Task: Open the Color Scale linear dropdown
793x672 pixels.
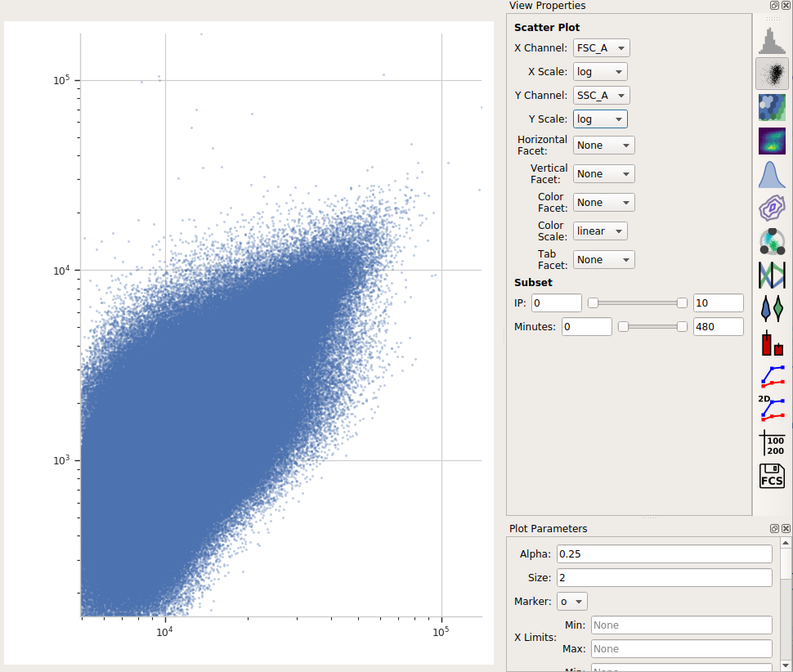Action: [600, 231]
